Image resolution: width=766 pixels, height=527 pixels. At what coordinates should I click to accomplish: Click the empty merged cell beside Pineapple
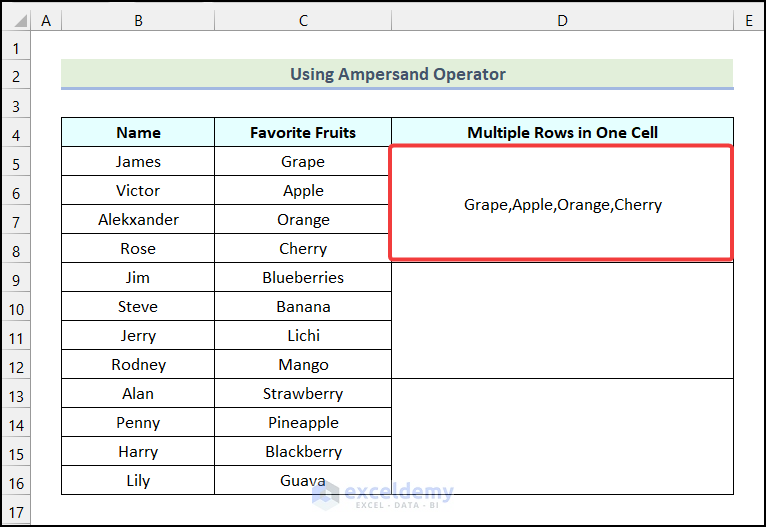[562, 437]
